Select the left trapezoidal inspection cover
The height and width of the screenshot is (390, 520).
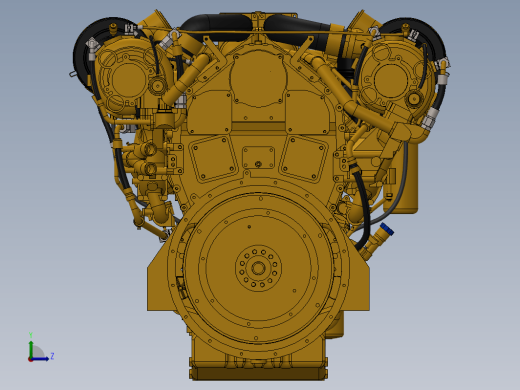213,159
